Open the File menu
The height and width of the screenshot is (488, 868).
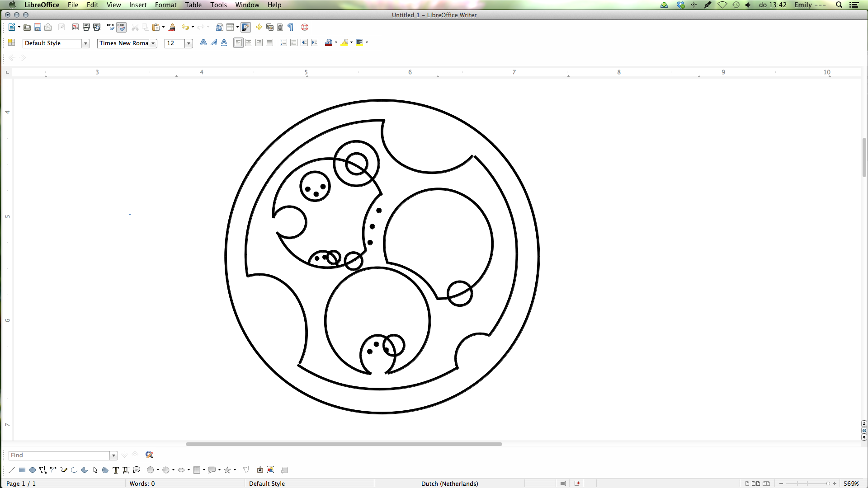[x=73, y=5]
